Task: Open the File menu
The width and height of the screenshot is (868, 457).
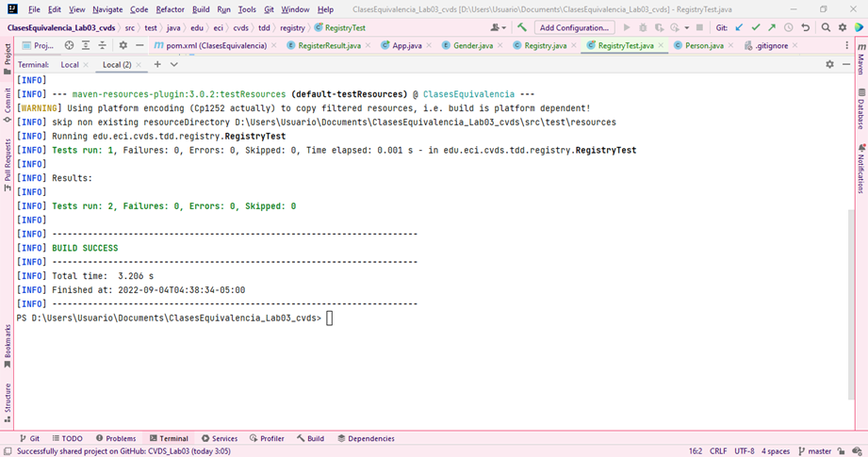Action: tap(34, 9)
